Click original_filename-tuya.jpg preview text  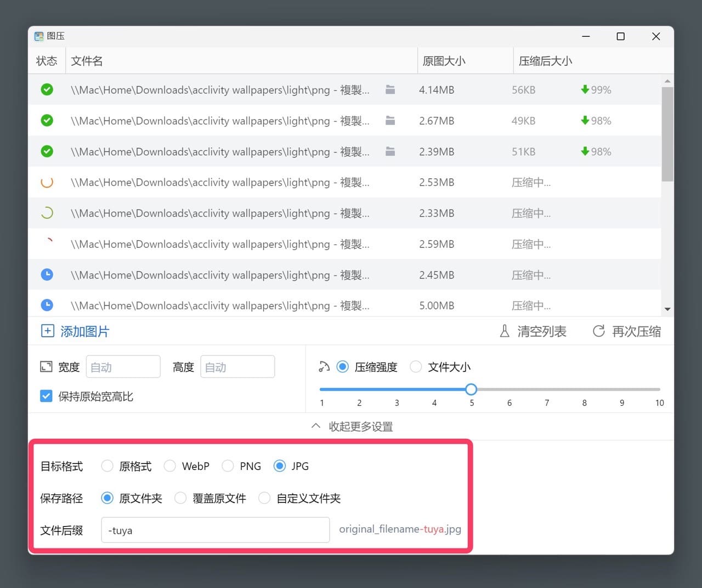(x=400, y=529)
